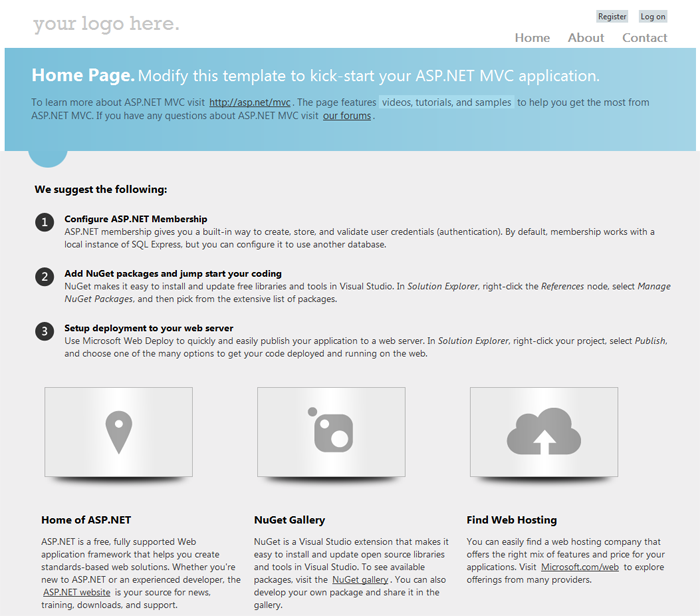Image resolution: width=700 pixels, height=616 pixels.
Task: Click the cloud upload icon tile
Action: pyautogui.click(x=544, y=432)
